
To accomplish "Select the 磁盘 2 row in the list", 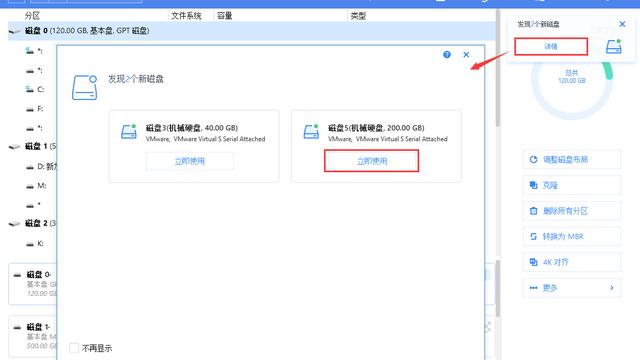I will pos(32,223).
